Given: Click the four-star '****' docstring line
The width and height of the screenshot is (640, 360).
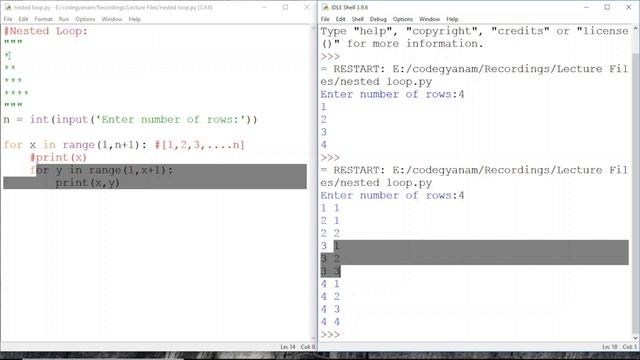Looking at the screenshot, I should tap(16, 93).
